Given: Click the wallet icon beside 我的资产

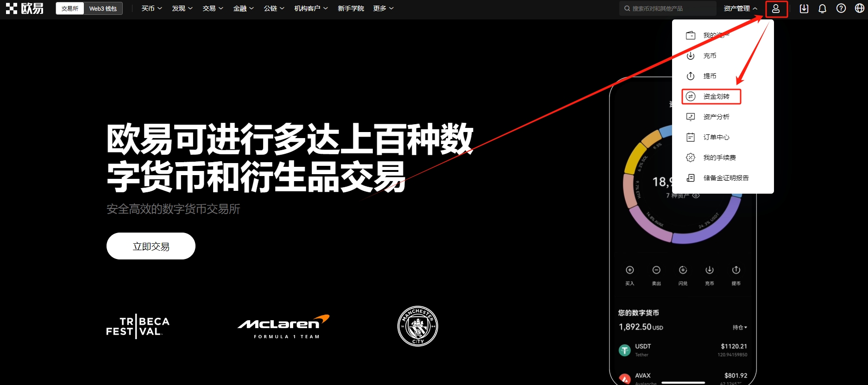Looking at the screenshot, I should coord(691,35).
